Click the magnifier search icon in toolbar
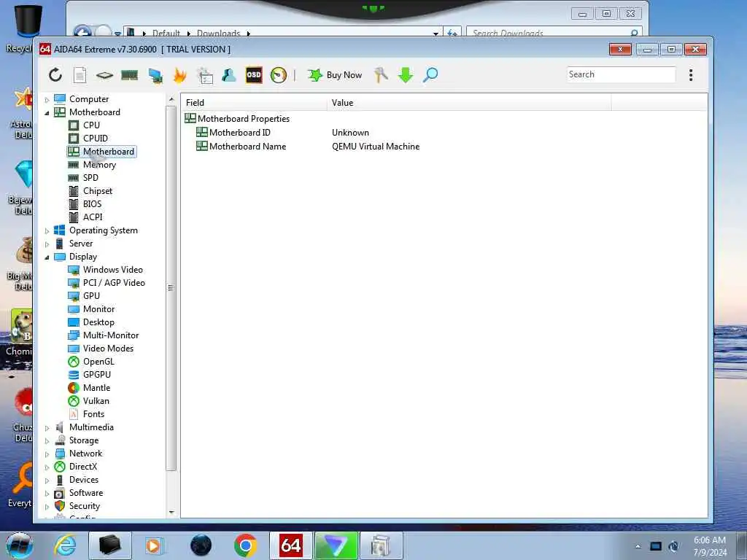This screenshot has width=747, height=560. click(430, 75)
